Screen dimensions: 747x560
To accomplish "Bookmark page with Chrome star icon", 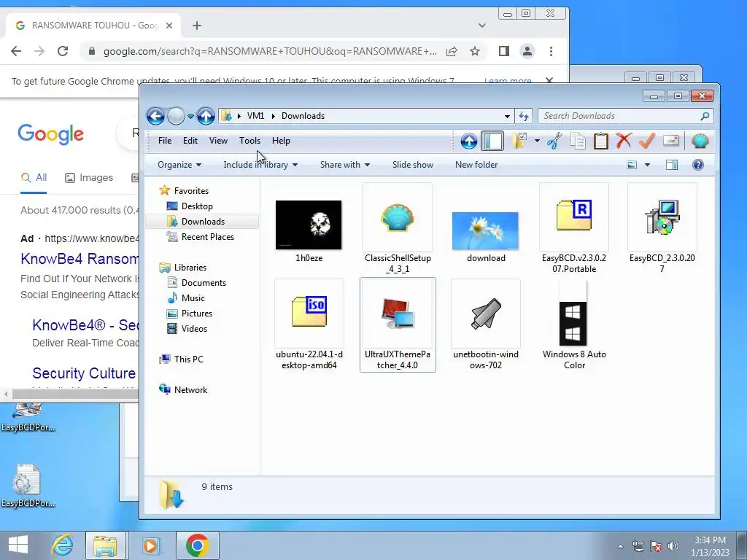I will pyautogui.click(x=474, y=51).
